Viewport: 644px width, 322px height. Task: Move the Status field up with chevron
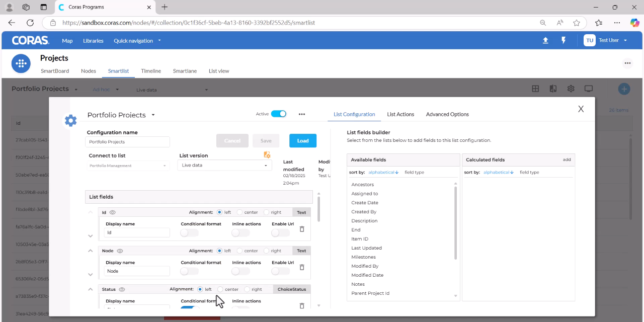(x=91, y=289)
